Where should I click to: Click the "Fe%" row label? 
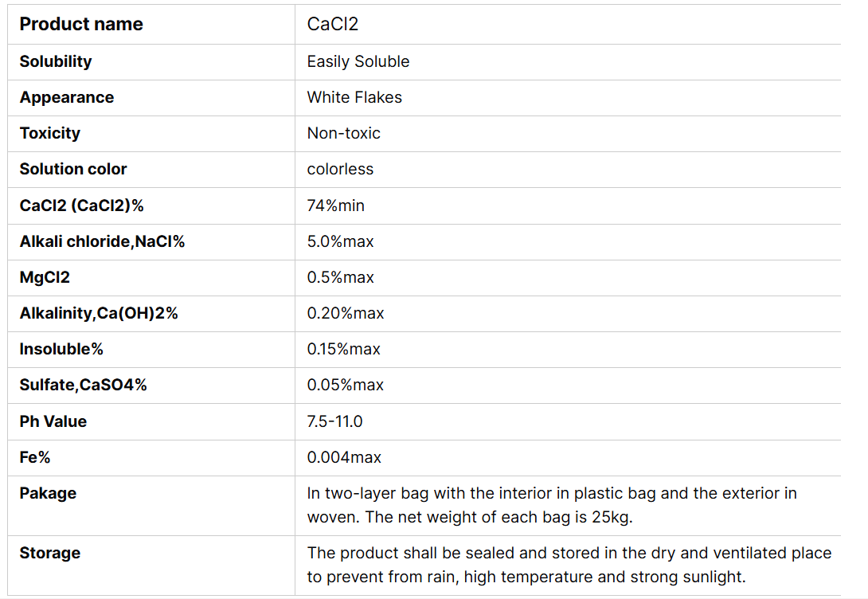click(x=35, y=457)
